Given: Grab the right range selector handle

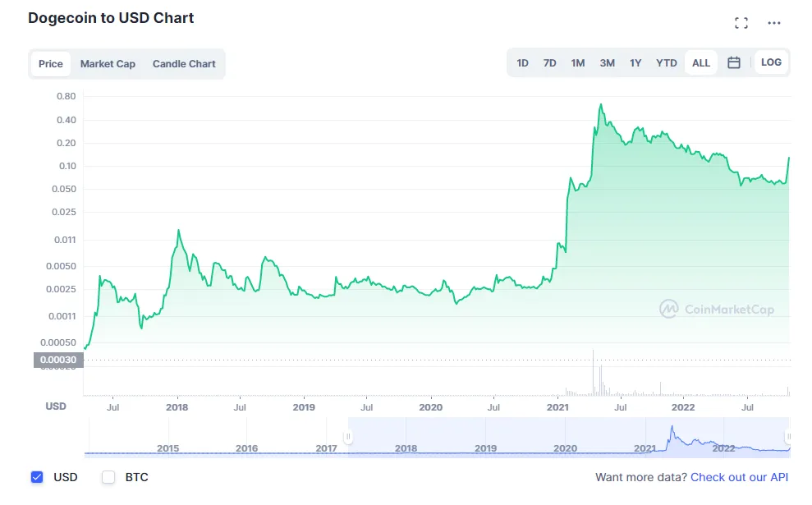Looking at the screenshot, I should click(x=788, y=437).
